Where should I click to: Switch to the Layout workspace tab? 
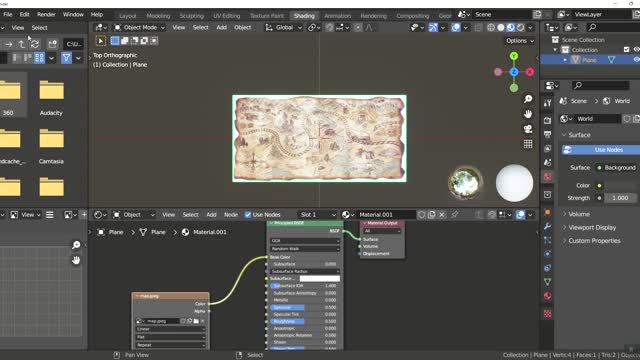point(128,16)
